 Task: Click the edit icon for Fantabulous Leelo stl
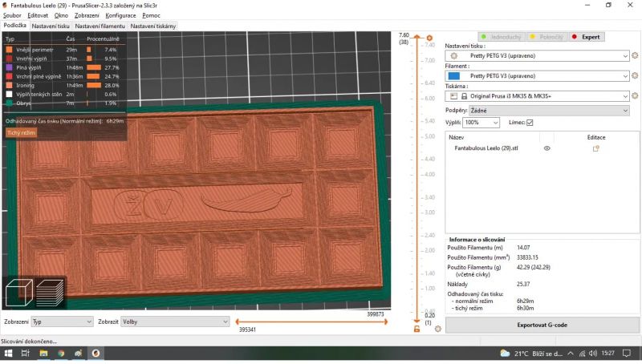[x=595, y=148]
